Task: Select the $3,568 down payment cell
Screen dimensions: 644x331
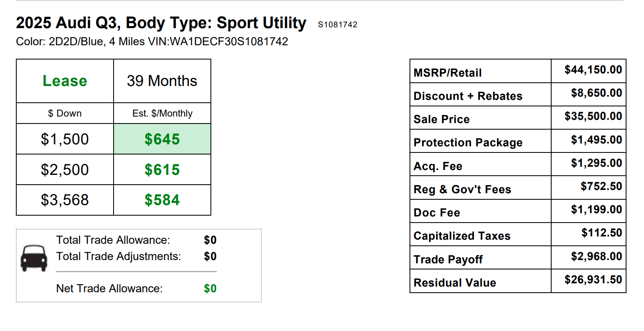Action: [x=65, y=200]
